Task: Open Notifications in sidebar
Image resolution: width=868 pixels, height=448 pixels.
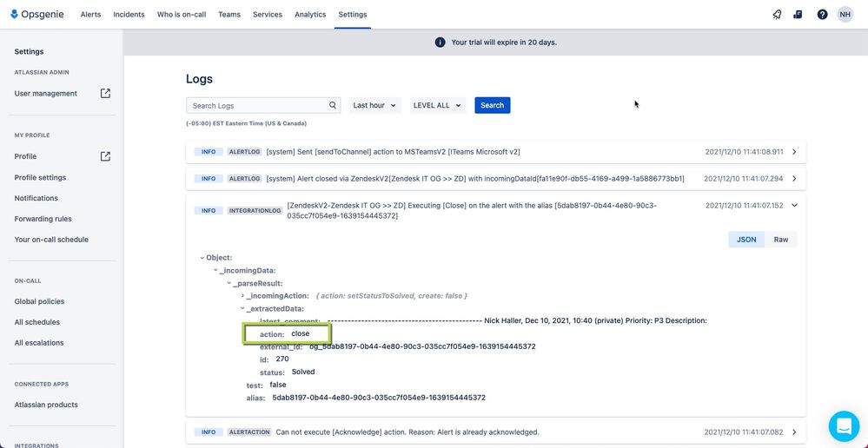Action: click(x=36, y=198)
